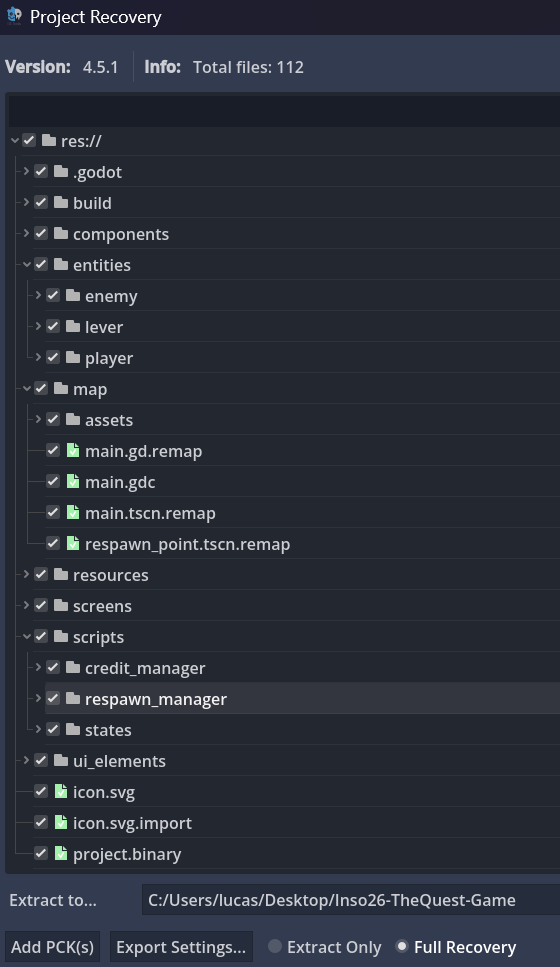Click the .godot folder icon

pos(60,171)
